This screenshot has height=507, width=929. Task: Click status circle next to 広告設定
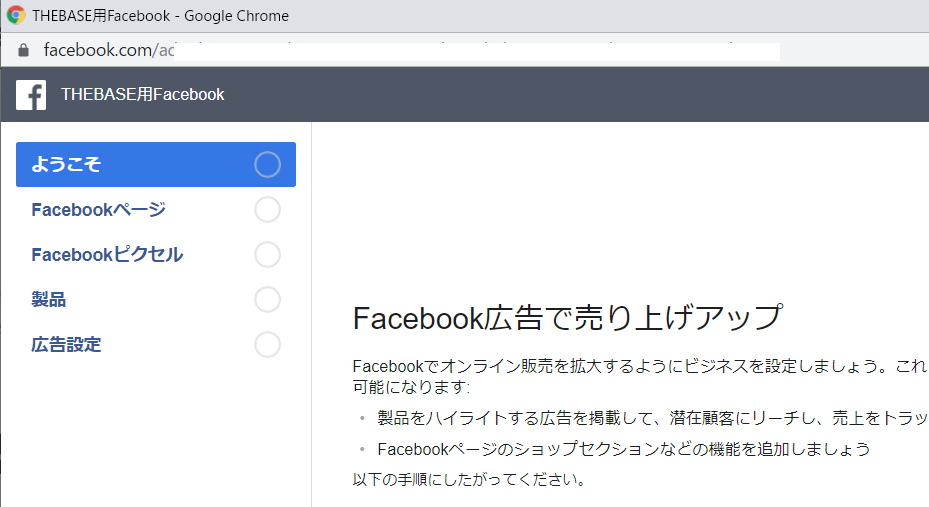(267, 345)
